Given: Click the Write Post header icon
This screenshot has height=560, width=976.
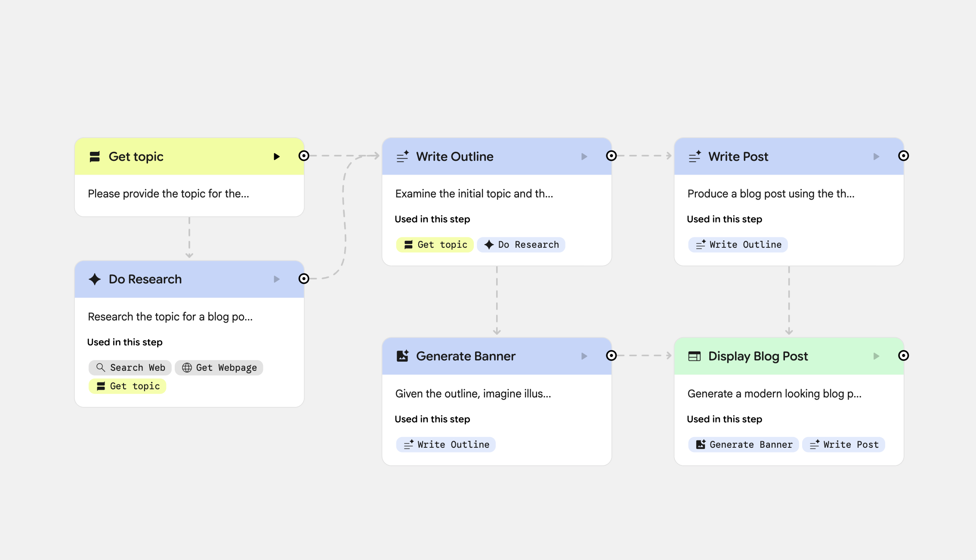Looking at the screenshot, I should [x=694, y=157].
